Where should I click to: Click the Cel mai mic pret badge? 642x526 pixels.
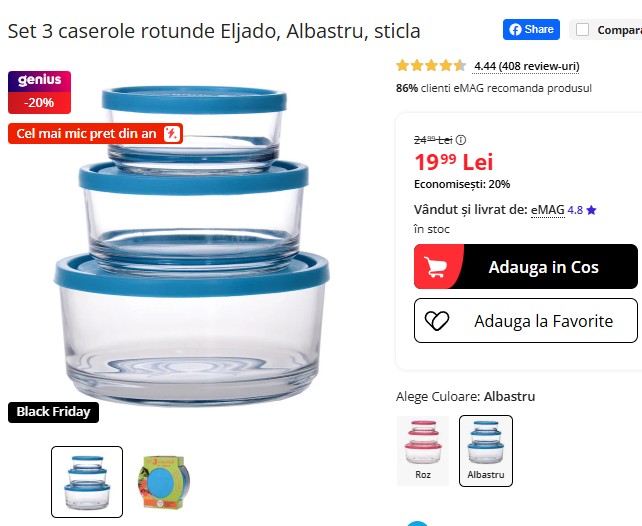(95, 133)
